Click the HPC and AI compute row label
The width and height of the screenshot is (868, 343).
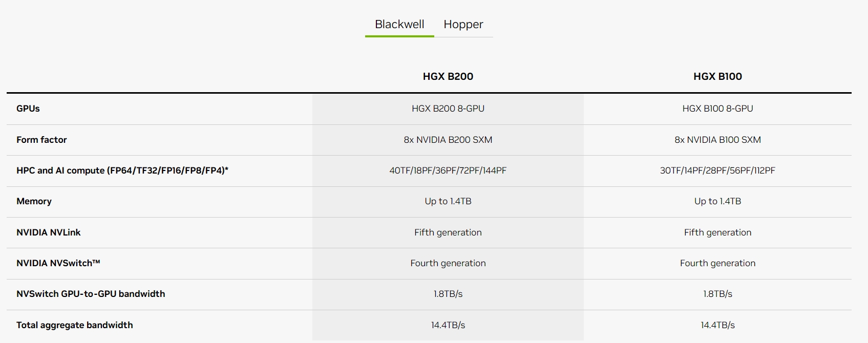pyautogui.click(x=122, y=170)
